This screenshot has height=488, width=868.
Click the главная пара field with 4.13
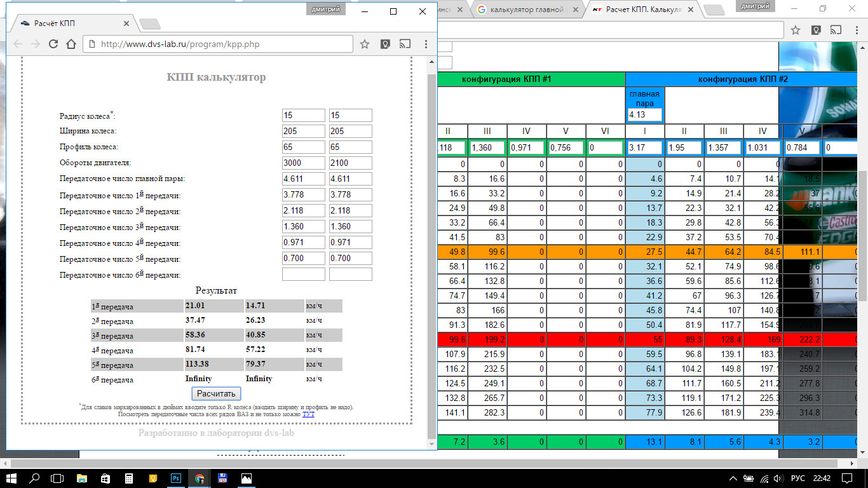click(645, 115)
